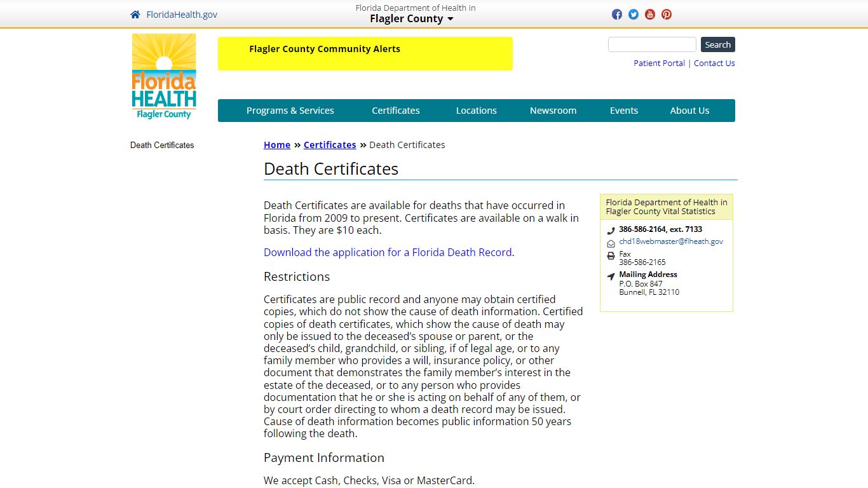
Task: Click phone number 386-586-2164, ext. 7133
Action: (661, 229)
